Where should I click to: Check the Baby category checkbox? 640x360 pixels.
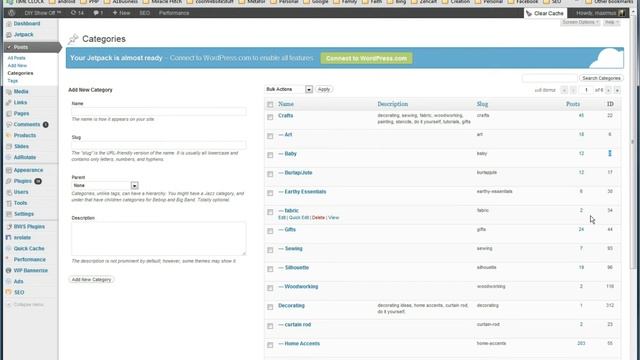point(270,155)
